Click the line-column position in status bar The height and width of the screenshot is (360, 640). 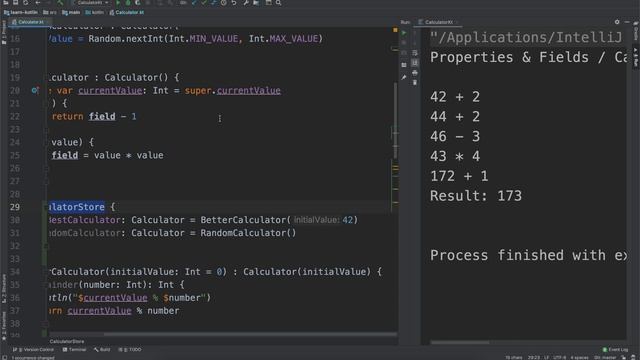[x=534, y=358]
